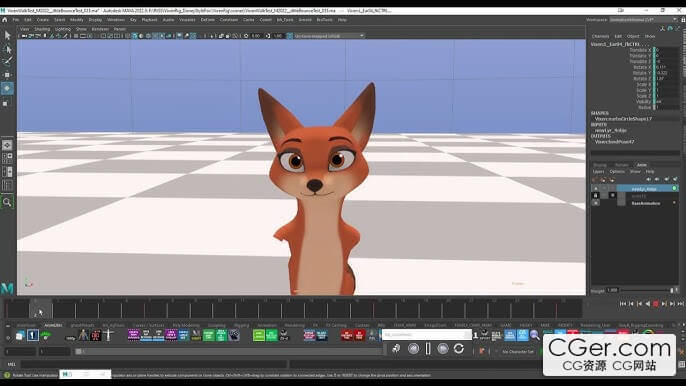Open the Deform menu
This screenshot has width=686, height=386.
207,20
